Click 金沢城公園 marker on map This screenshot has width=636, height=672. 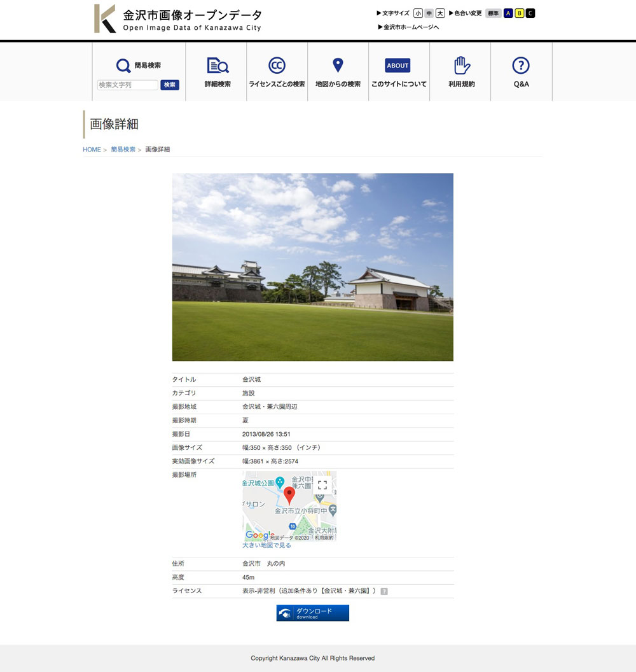pos(280,482)
